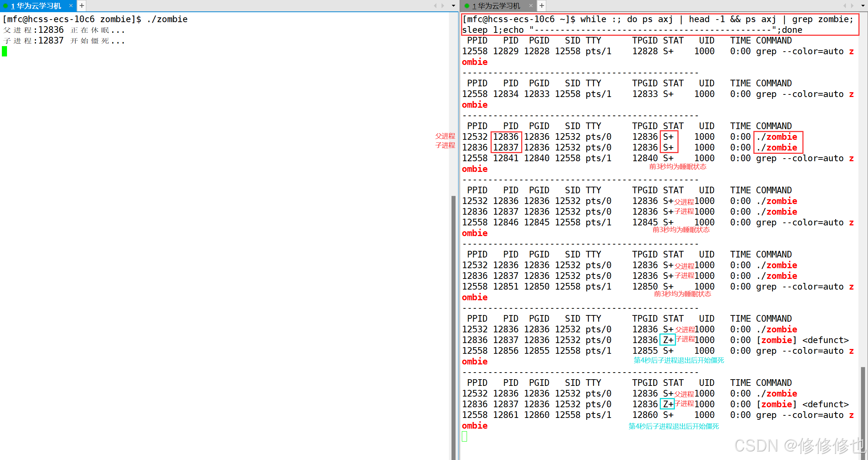Click the green cursor block in left terminal
Viewport: 868px width, 460px height.
pyautogui.click(x=4, y=51)
